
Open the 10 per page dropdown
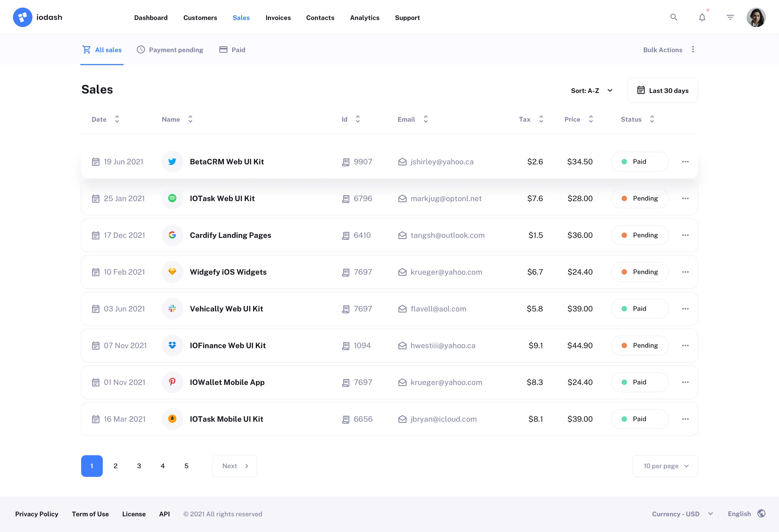[665, 466]
